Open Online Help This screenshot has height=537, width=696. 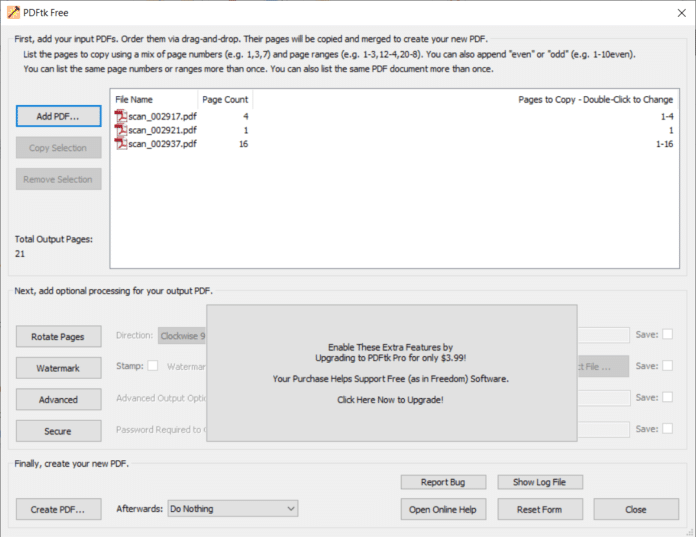[x=444, y=509]
